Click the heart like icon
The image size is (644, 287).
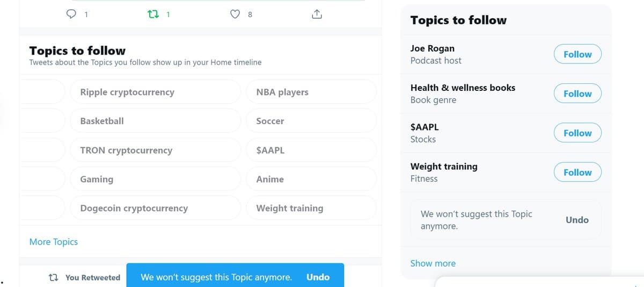pos(235,15)
